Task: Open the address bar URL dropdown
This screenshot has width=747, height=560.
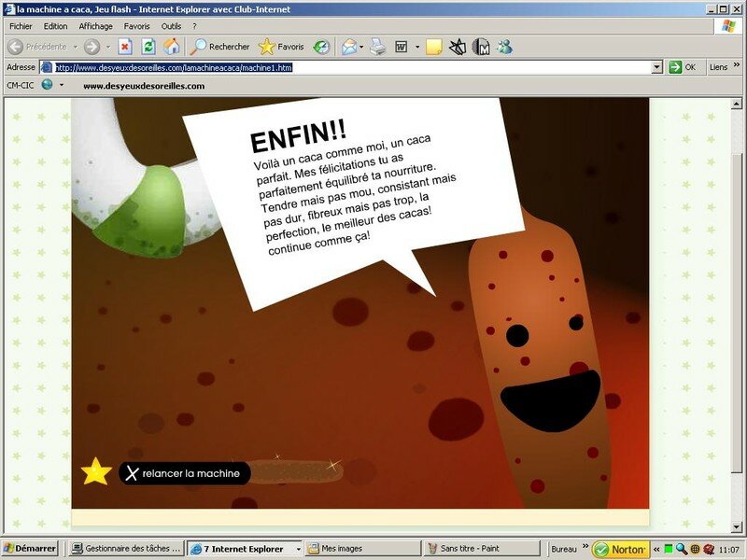Action: pyautogui.click(x=657, y=67)
